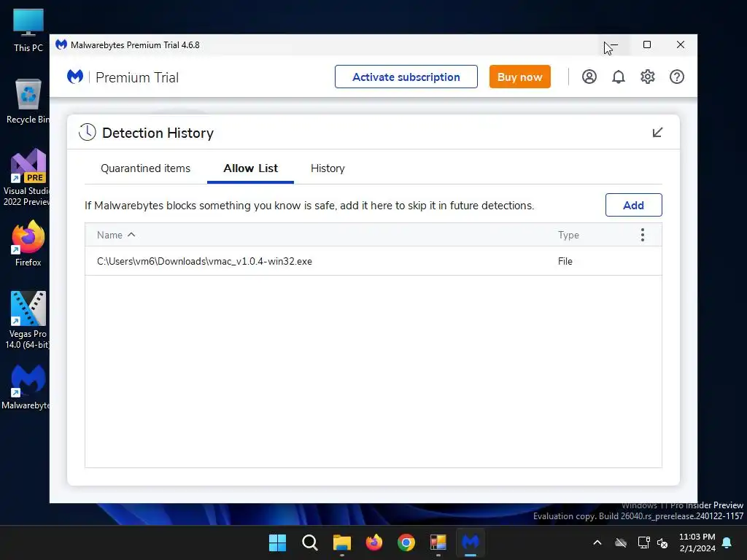Open the Windows Start menu

coord(277,542)
